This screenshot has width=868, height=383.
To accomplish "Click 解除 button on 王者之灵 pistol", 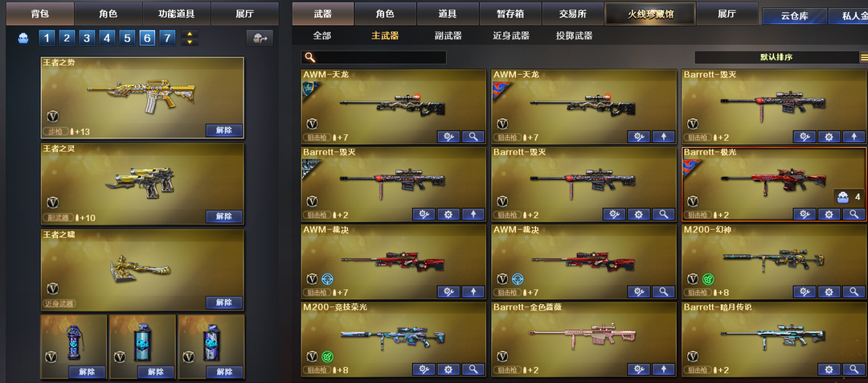I will coord(223,216).
